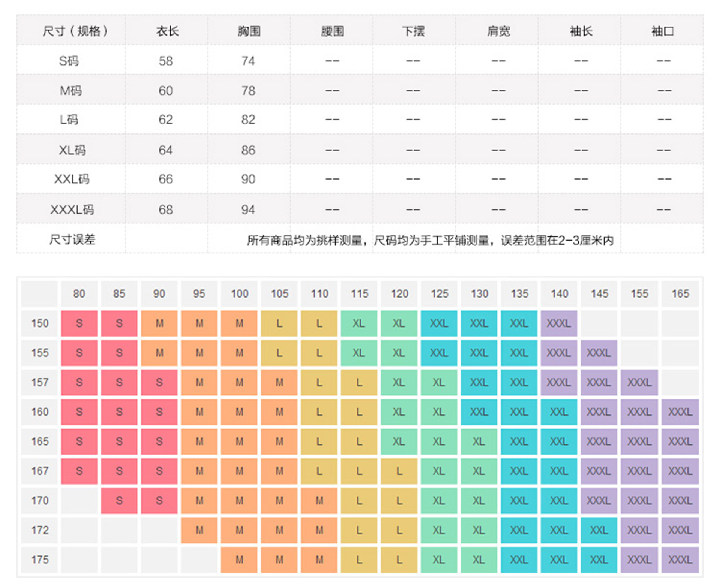Click the pink S cell in row 170 under 85
Image resolution: width=720 pixels, height=588 pixels.
(119, 500)
